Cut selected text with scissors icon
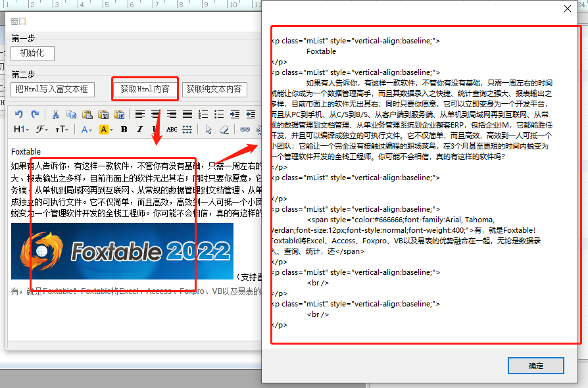Screen dimensions: 588x388 [55, 114]
